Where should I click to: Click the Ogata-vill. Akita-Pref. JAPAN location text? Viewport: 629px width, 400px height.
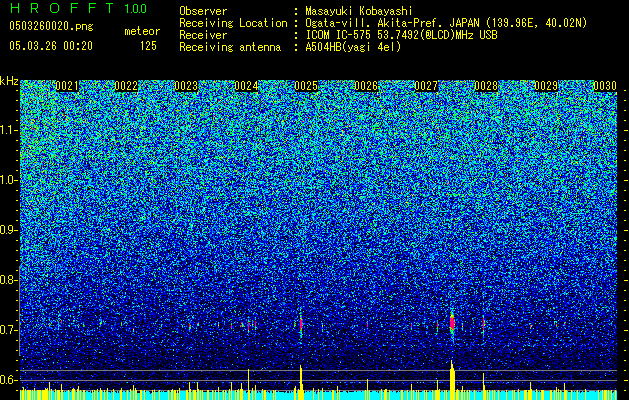(x=446, y=23)
